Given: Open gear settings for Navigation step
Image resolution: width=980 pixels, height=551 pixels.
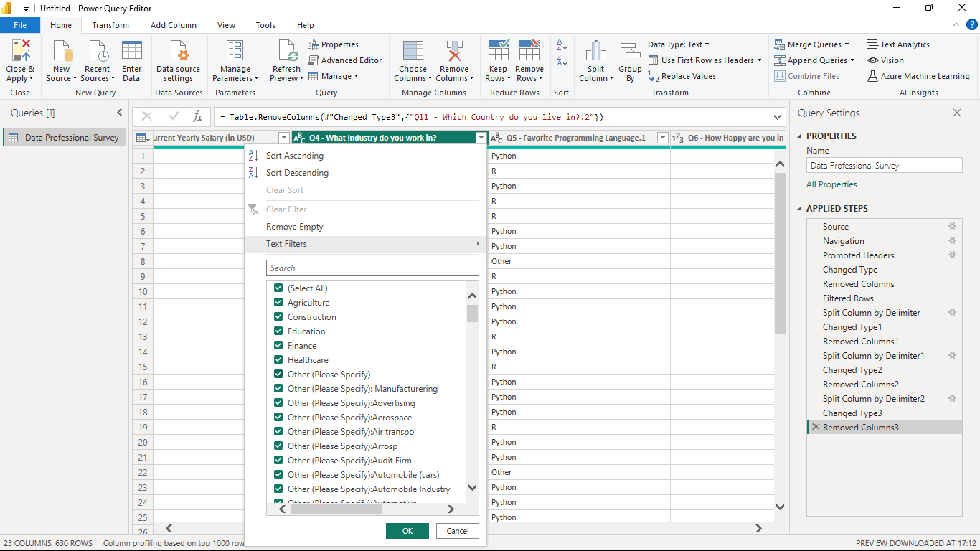Looking at the screenshot, I should 953,241.
